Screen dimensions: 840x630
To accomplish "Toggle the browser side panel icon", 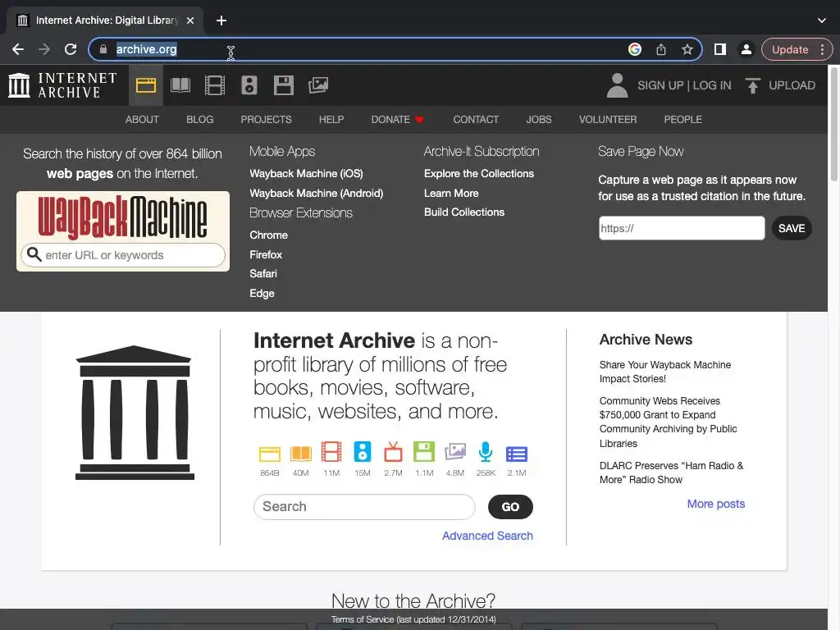I will [x=720, y=49].
